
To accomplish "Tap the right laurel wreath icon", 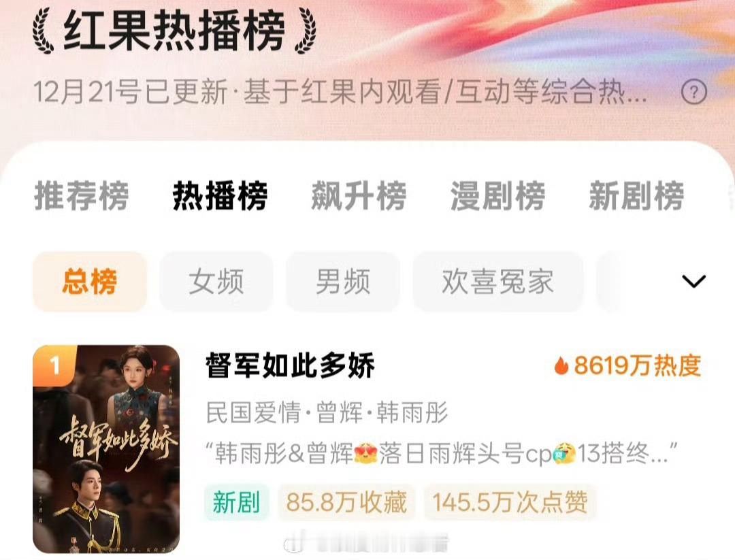I will (305, 32).
